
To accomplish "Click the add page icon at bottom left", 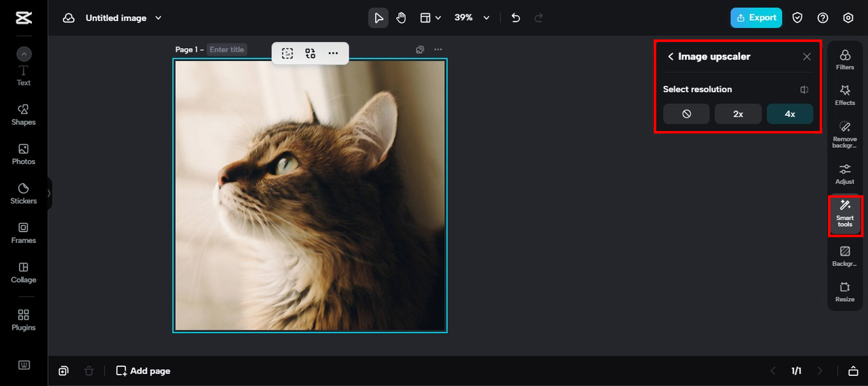I will coord(63,371).
